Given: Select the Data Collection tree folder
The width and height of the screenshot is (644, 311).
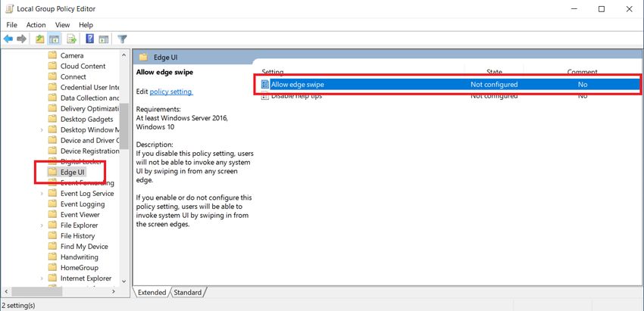Looking at the screenshot, I should [x=84, y=98].
